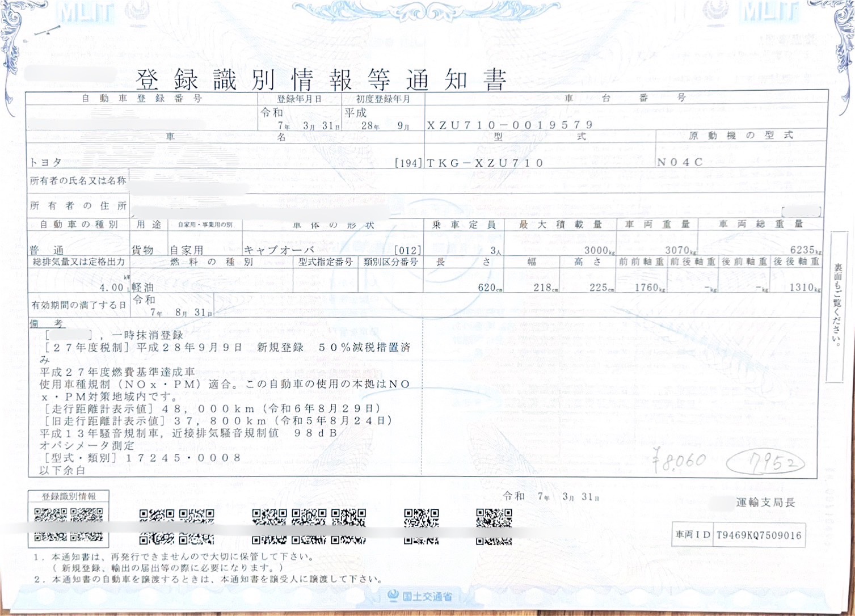Select the type code 17245・0008

point(183,458)
